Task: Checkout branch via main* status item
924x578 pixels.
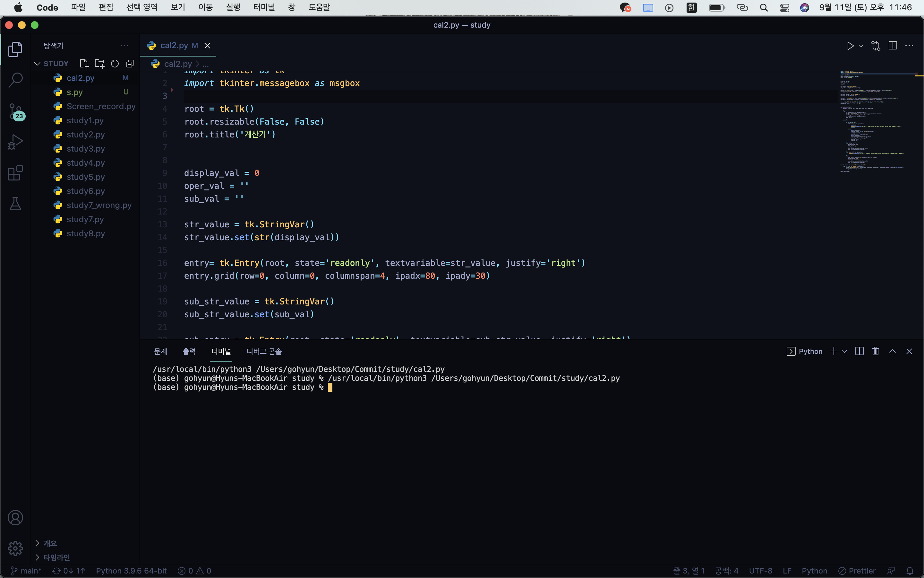Action: coord(26,571)
